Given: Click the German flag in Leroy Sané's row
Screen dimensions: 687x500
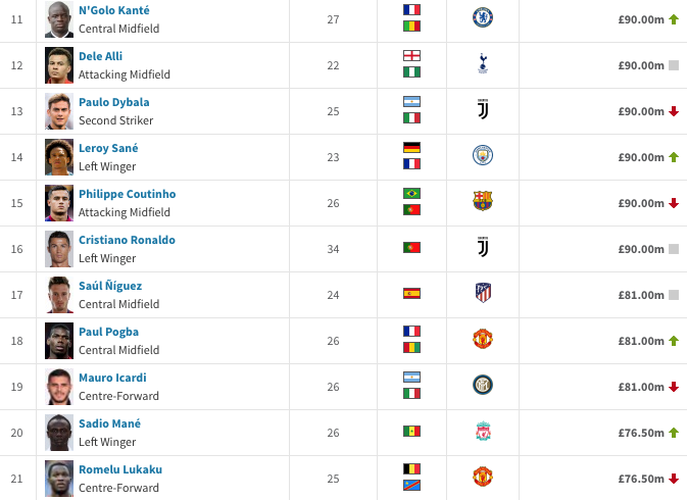Looking at the screenshot, I should pyautogui.click(x=411, y=147).
